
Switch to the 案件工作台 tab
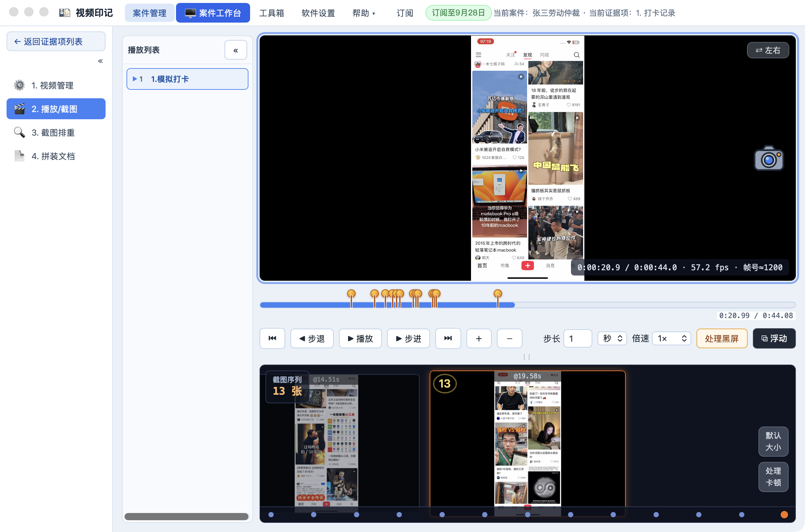pos(213,13)
